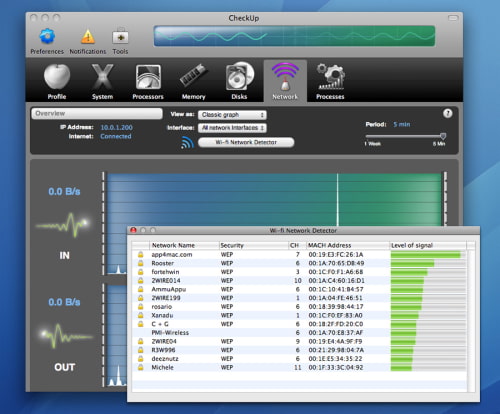Image resolution: width=500 pixels, height=414 pixels.
Task: Click the lock icon for deeznutz
Action: pos(141,359)
